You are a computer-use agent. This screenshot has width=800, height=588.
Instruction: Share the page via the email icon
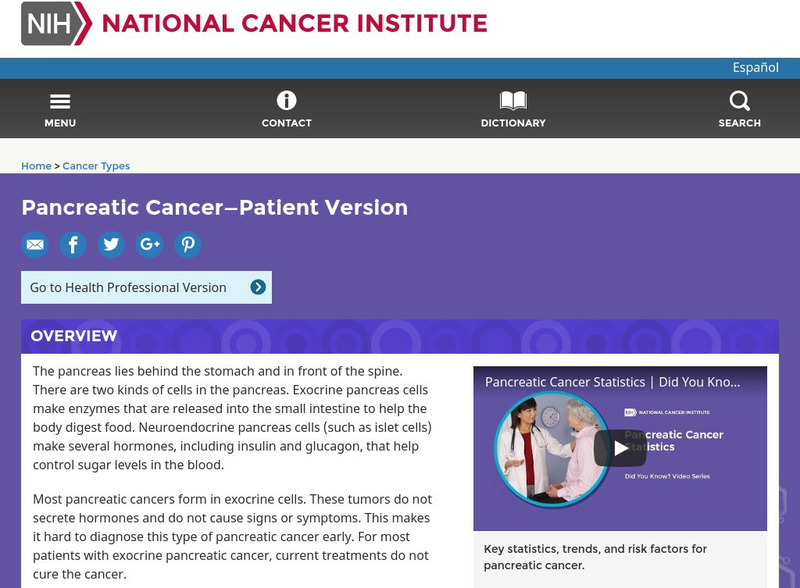pos(36,243)
